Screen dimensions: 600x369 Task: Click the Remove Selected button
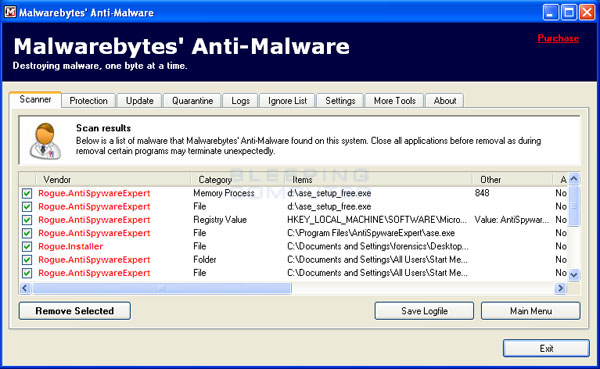[75, 311]
